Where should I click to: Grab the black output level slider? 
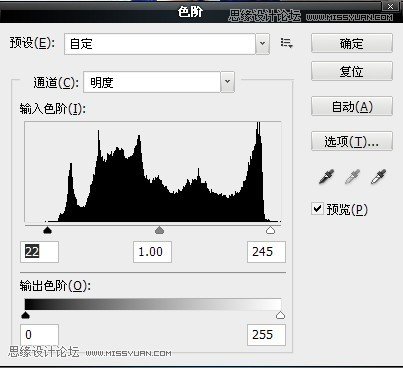[x=25, y=315]
